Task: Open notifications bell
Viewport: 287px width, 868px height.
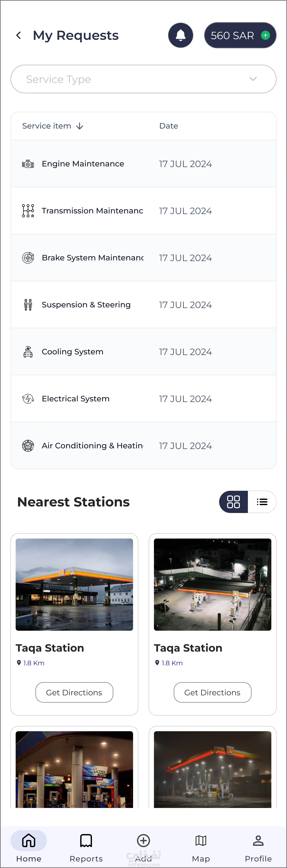Action: tap(181, 35)
